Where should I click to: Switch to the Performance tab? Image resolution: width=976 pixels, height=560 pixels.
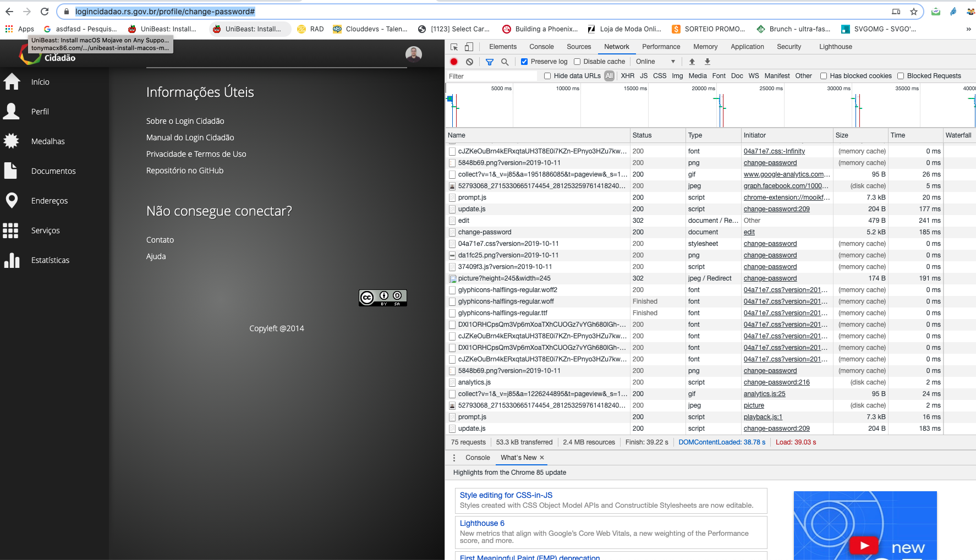(661, 47)
